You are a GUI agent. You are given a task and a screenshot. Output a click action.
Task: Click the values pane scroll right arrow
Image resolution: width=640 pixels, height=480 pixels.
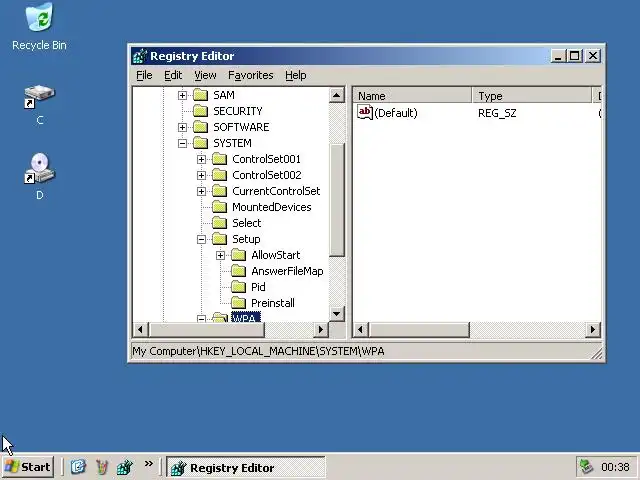pyautogui.click(x=592, y=329)
